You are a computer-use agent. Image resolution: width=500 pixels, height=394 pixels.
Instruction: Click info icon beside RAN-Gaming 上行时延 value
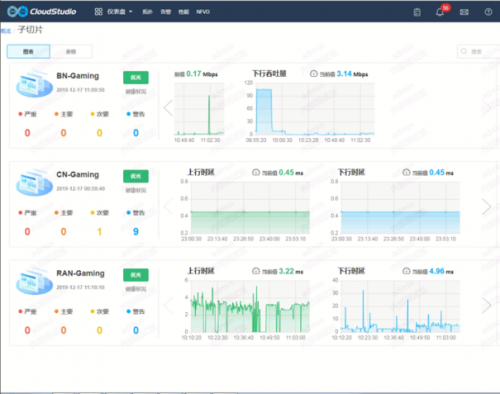point(256,271)
